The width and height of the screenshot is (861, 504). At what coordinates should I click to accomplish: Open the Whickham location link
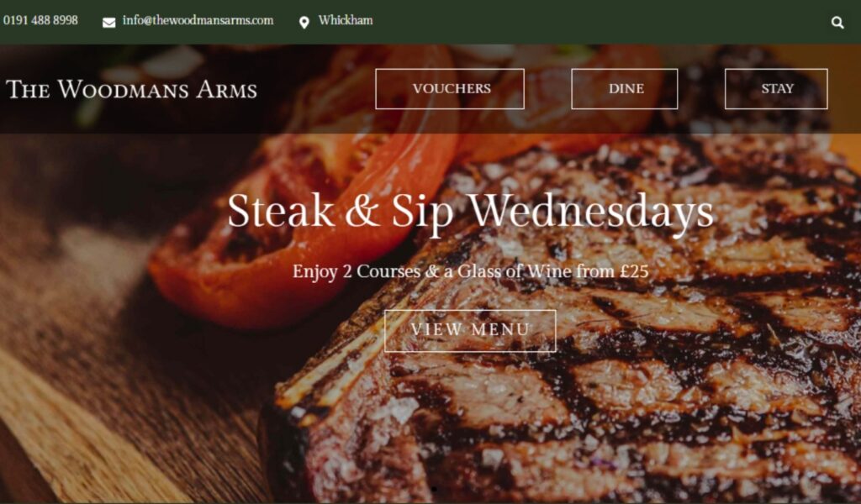(346, 20)
